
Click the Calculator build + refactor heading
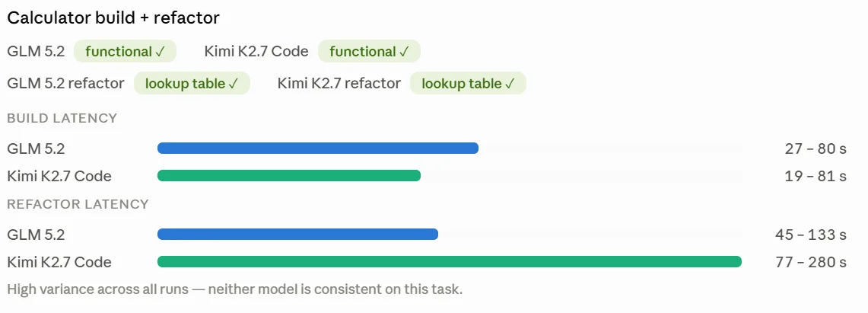(113, 18)
